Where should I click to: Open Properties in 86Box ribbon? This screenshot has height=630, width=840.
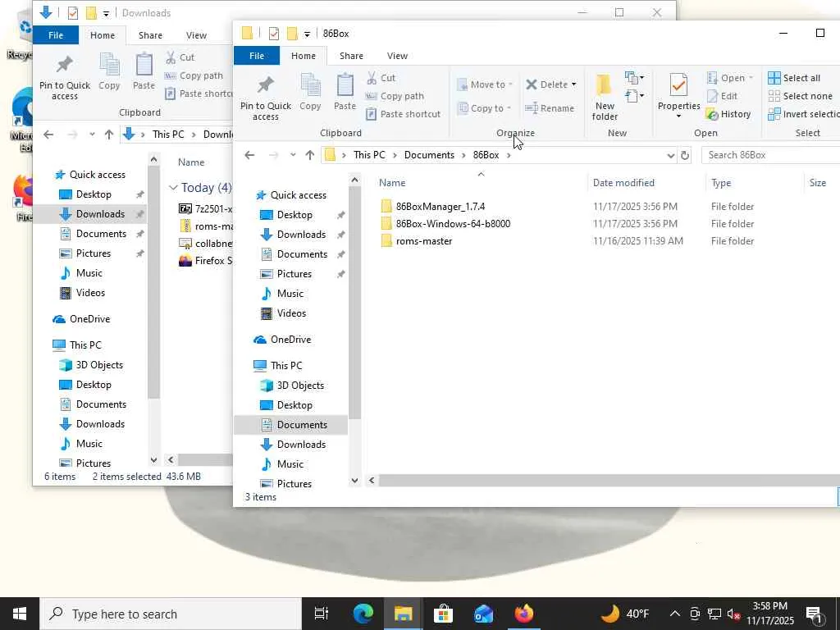[678, 95]
